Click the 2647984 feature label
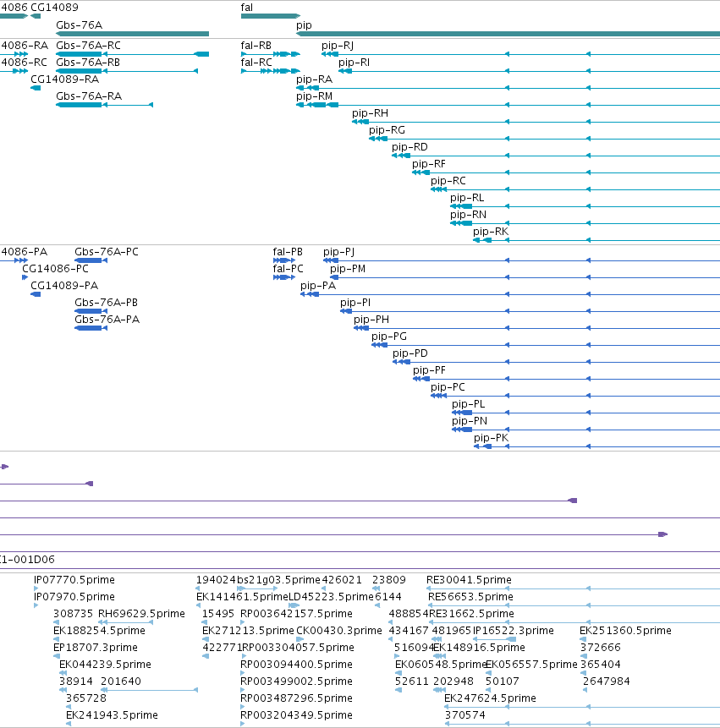720x728 pixels. coord(607,681)
